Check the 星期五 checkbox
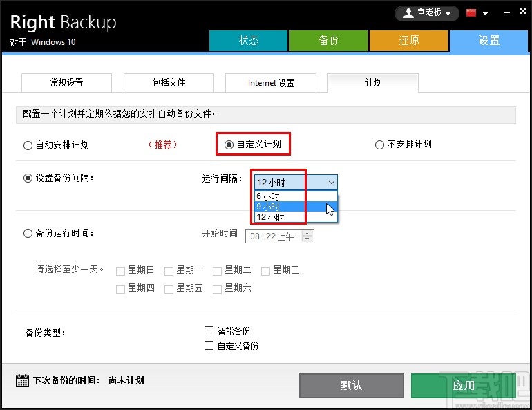Screen dimensions: 532x410 coord(169,289)
